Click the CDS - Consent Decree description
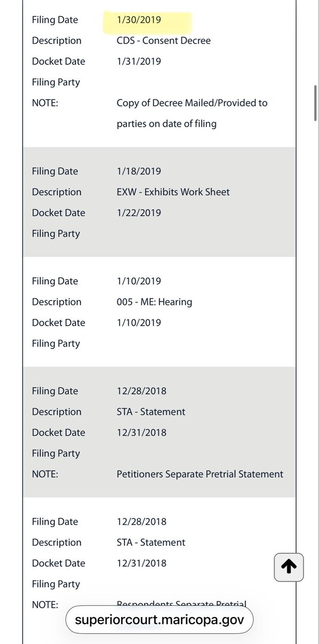 (164, 40)
